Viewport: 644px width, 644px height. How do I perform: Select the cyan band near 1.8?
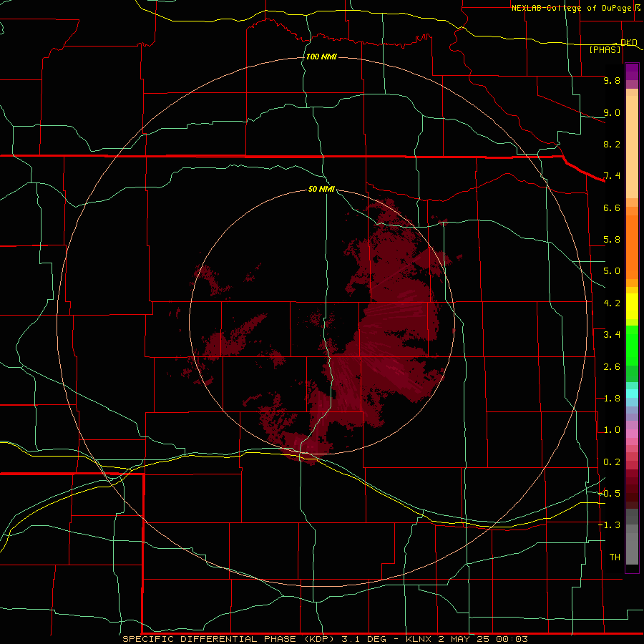click(632, 394)
